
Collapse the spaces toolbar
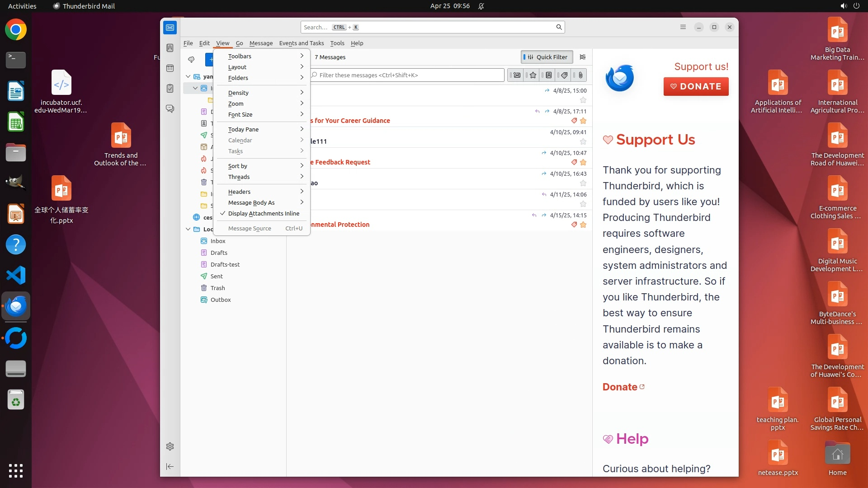[x=170, y=466]
